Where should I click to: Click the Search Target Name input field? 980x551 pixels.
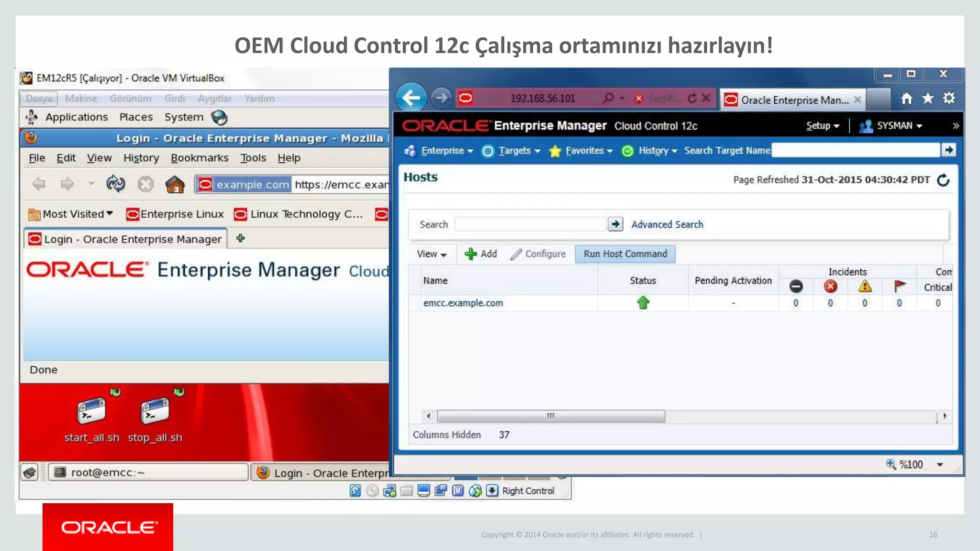pyautogui.click(x=856, y=150)
